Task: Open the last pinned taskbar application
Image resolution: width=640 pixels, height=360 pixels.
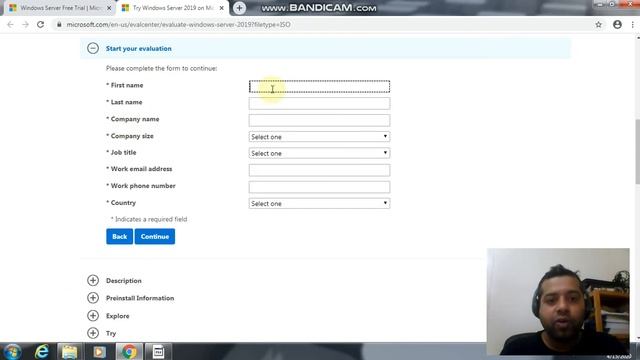Action: point(158,351)
